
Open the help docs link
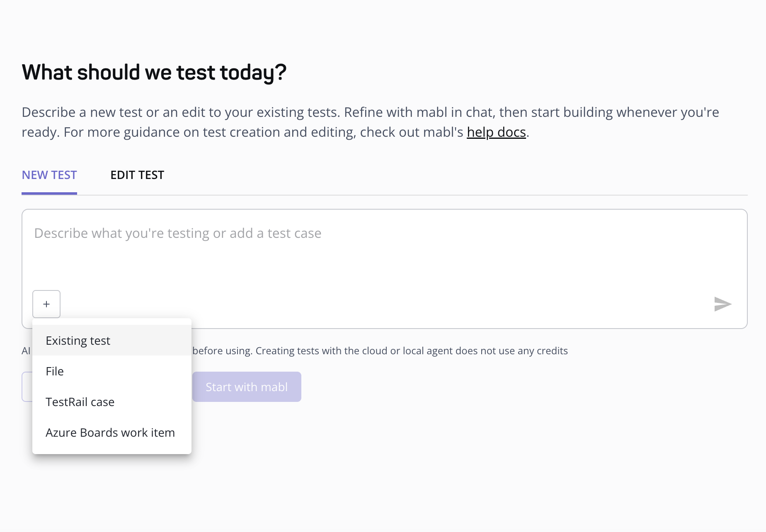point(496,132)
